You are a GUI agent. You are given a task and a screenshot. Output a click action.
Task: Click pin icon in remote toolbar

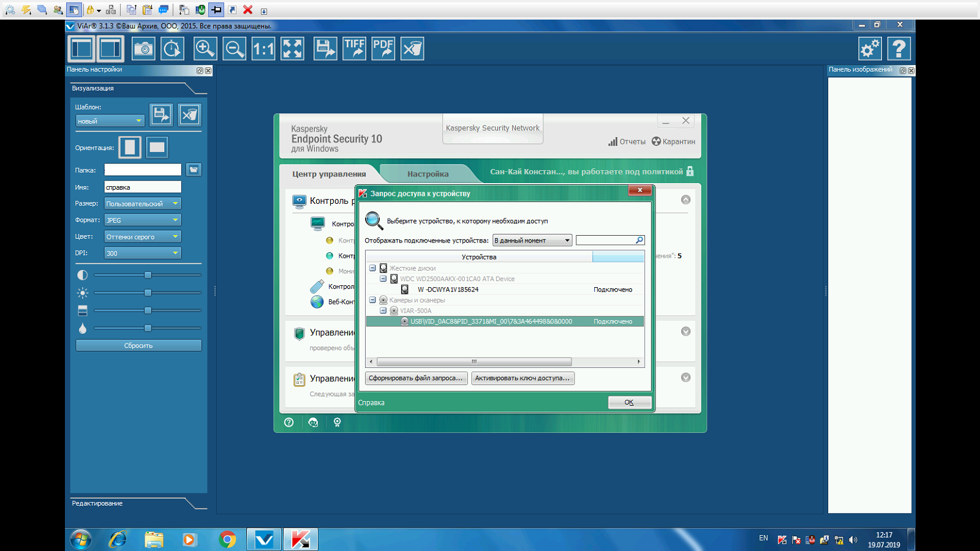coord(216,10)
